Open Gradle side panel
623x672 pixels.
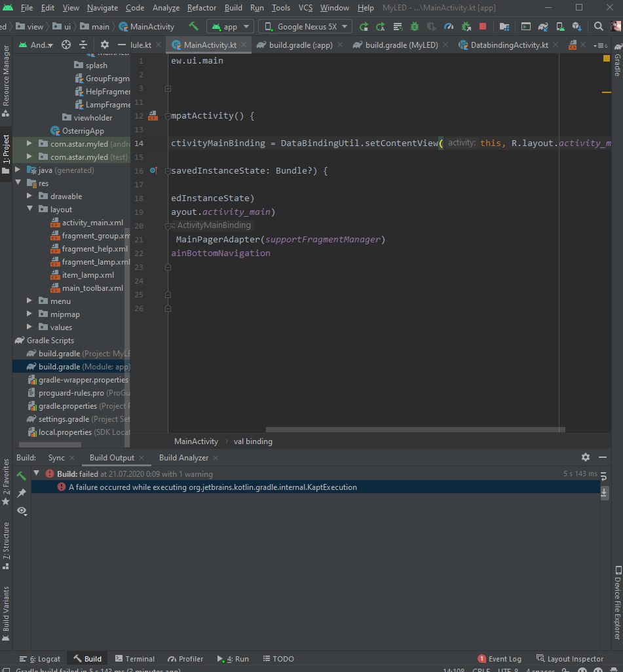click(617, 60)
